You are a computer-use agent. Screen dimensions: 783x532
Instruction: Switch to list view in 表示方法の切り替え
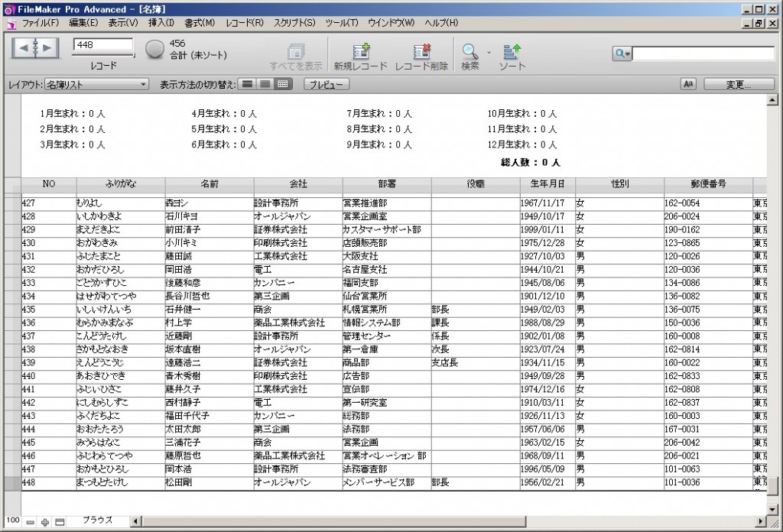pyautogui.click(x=266, y=84)
